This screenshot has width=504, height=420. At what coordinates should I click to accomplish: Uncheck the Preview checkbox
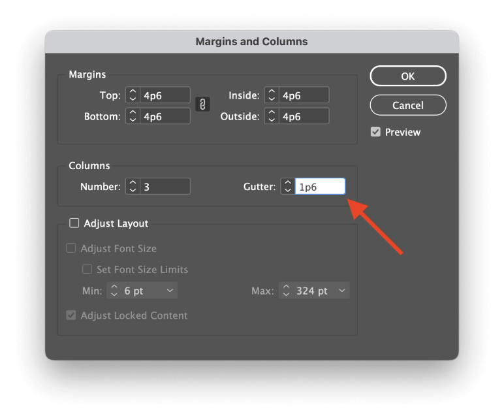pos(375,132)
